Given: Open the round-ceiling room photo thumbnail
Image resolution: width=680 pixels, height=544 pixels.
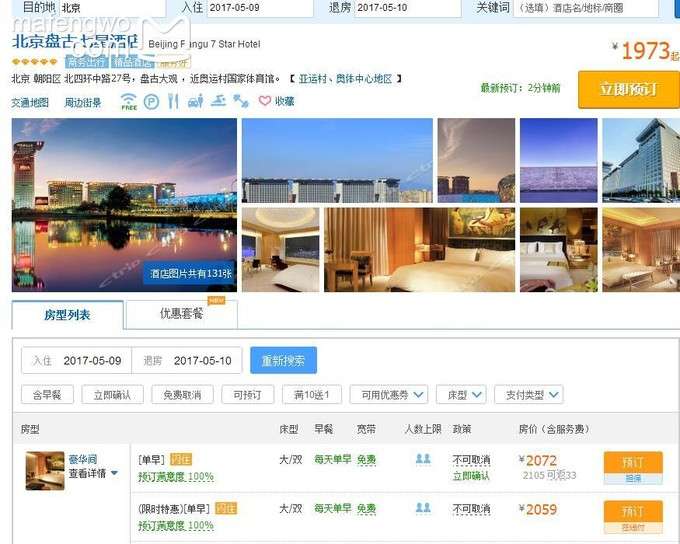Looking at the screenshot, I should 281,249.
